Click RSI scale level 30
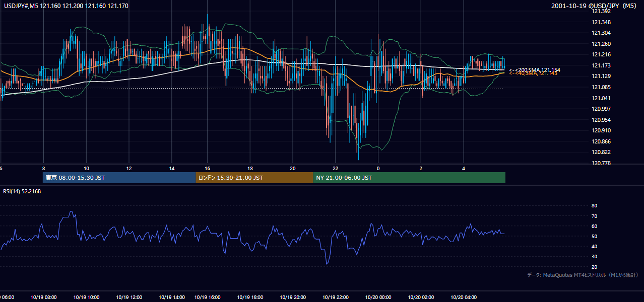 (594, 257)
